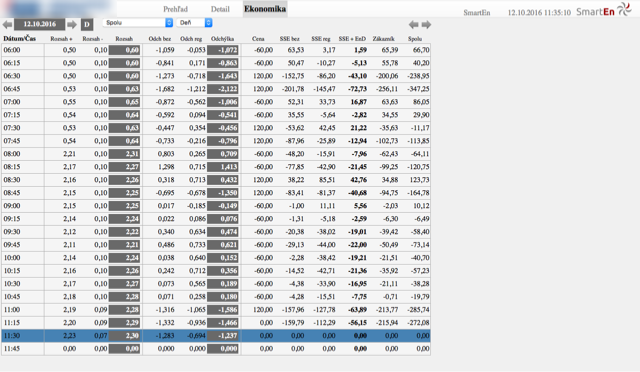This screenshot has width=640, height=372.
Task: Click the Odch reg column header
Action: click(191, 39)
